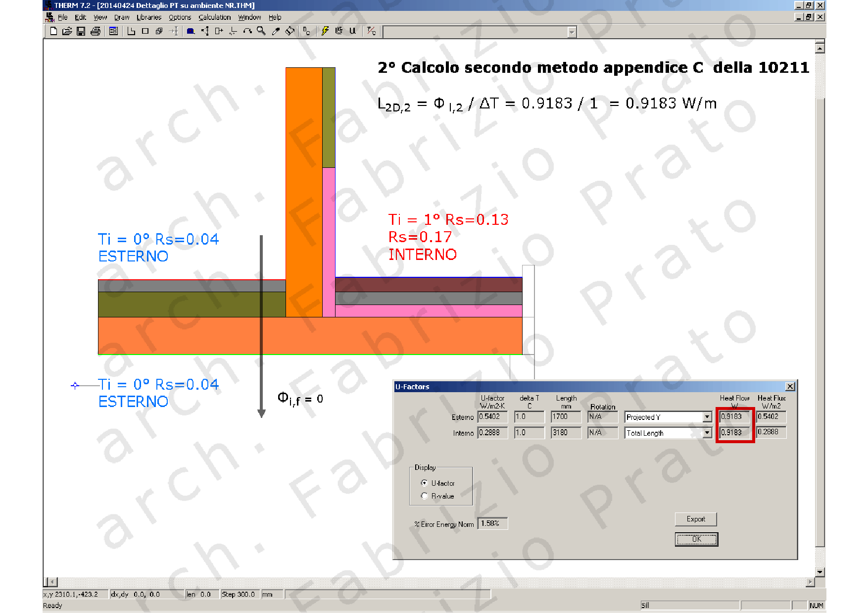Click the THERM document icon in menu bar
The width and height of the screenshot is (868, 614).
click(49, 17)
